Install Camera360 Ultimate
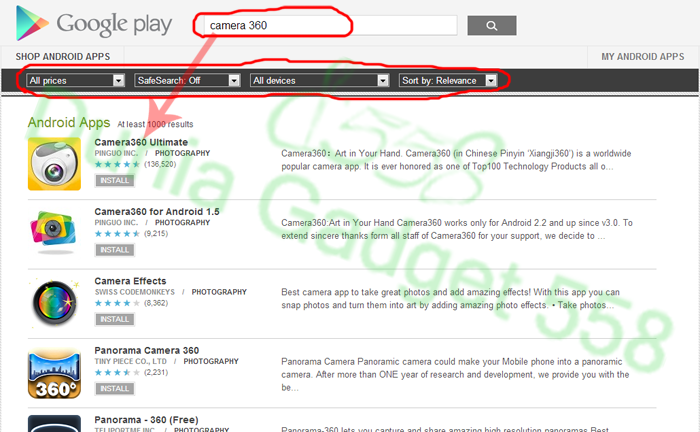This screenshot has width=700, height=432. (x=114, y=180)
